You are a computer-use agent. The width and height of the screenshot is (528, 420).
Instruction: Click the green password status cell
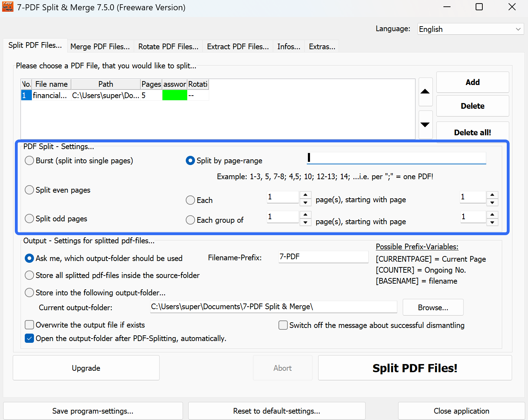coord(175,95)
